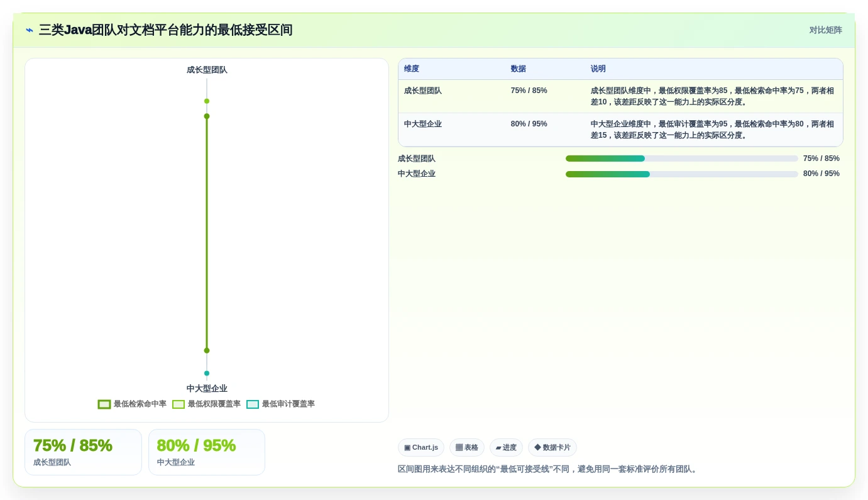Click the 成长型团队 axis label atop the chart
The width and height of the screenshot is (868, 500).
pos(207,70)
